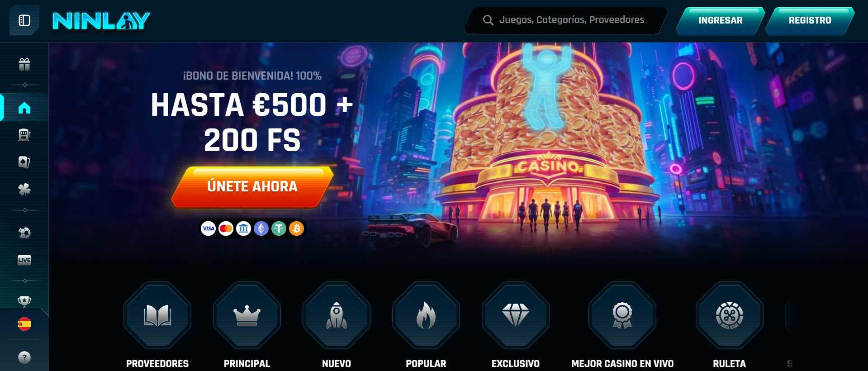Open the trophy tournaments icon

pyautogui.click(x=24, y=301)
